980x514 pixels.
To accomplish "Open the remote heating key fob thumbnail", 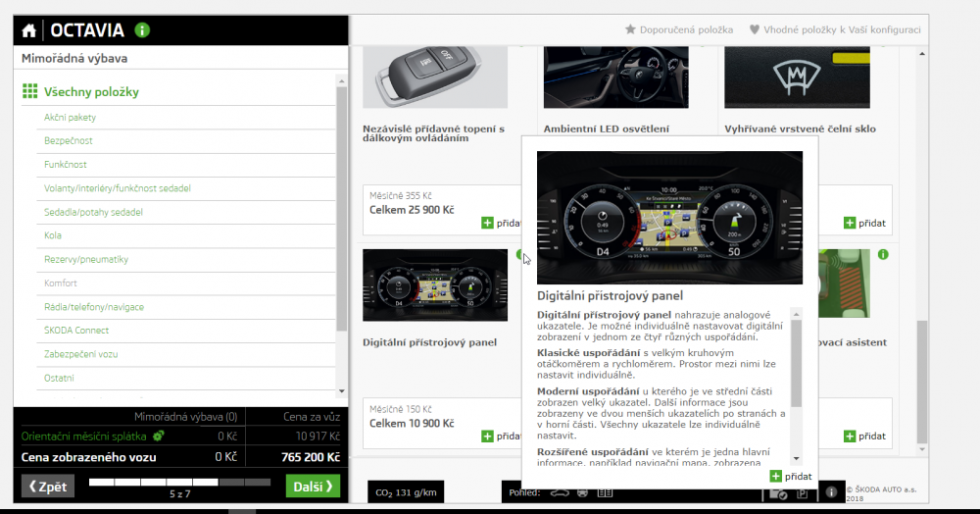I will 435,77.
